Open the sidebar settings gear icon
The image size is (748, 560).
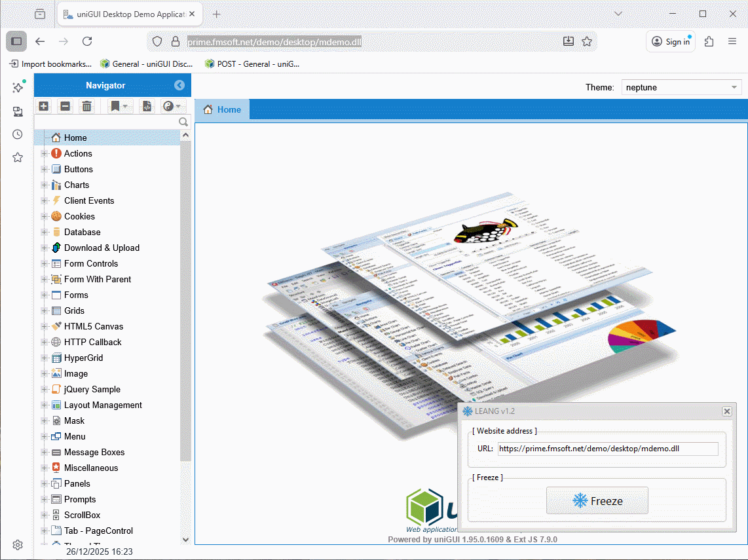click(x=18, y=545)
